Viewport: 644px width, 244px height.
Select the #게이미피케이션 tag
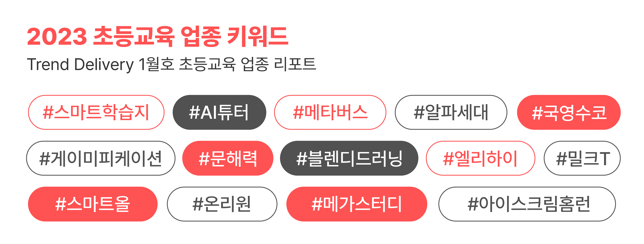[101, 158]
